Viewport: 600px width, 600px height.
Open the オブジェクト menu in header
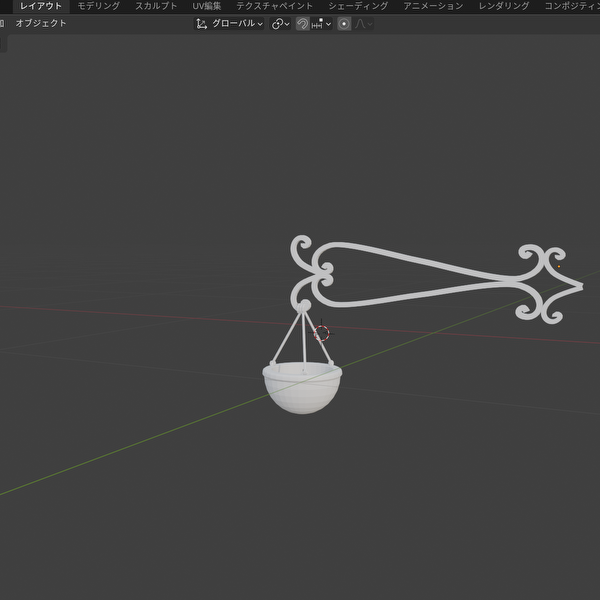pos(41,23)
